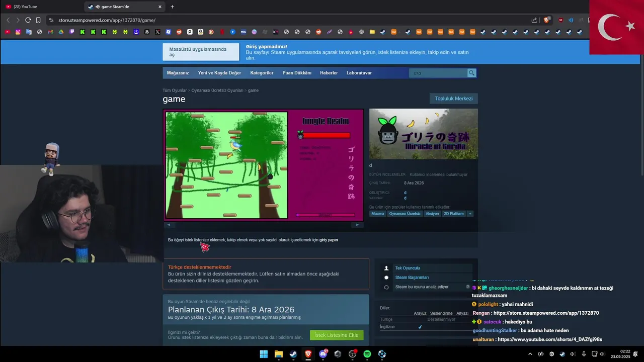The width and height of the screenshot is (644, 362).
Task: Click the Aksiyon tag
Action: pos(432,214)
